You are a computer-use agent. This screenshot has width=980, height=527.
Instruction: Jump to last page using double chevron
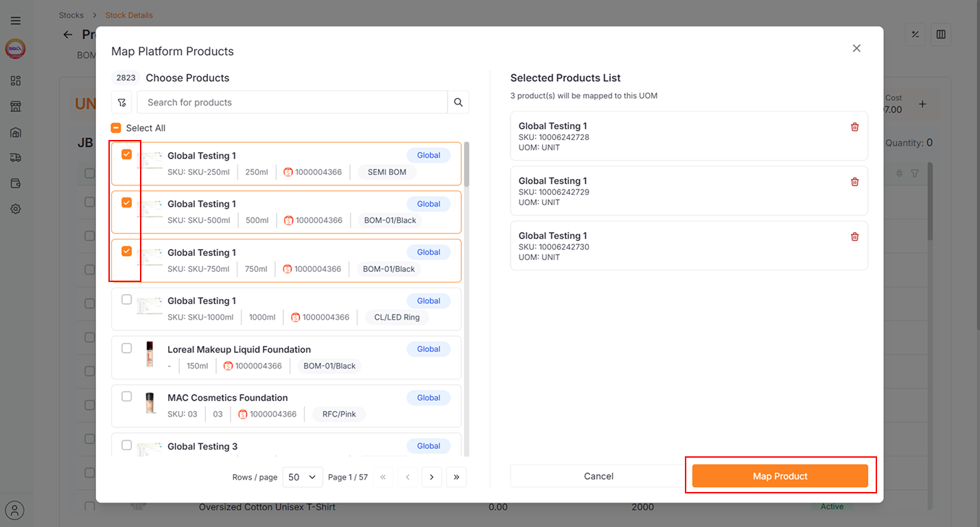coord(456,476)
